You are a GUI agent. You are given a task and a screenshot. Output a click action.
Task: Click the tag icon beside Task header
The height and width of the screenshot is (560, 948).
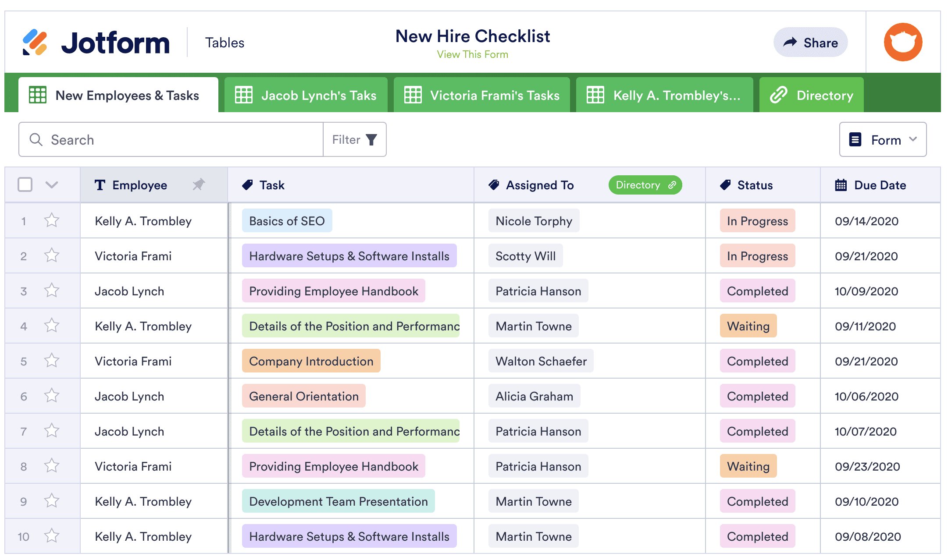pos(247,185)
